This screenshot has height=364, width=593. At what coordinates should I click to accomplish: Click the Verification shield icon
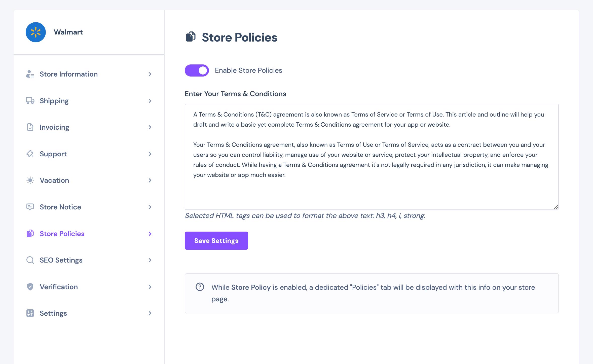coord(30,287)
